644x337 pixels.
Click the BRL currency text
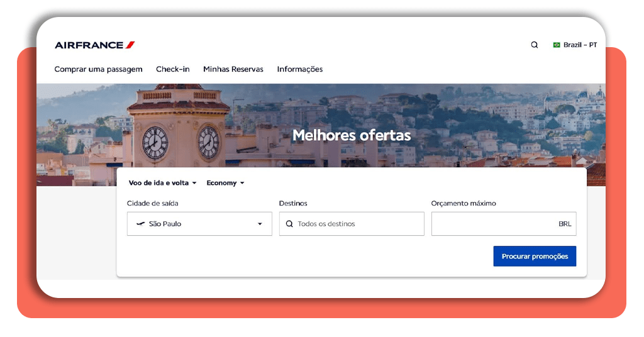click(565, 224)
